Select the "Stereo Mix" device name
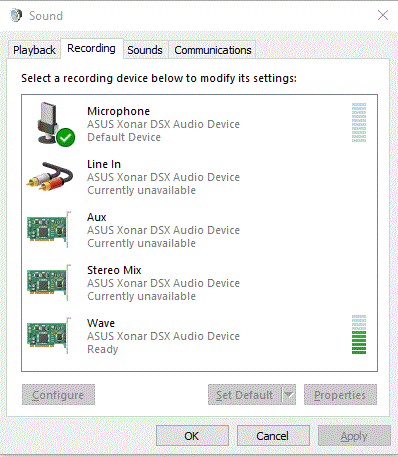Viewport: 398px width, 457px height. point(114,270)
